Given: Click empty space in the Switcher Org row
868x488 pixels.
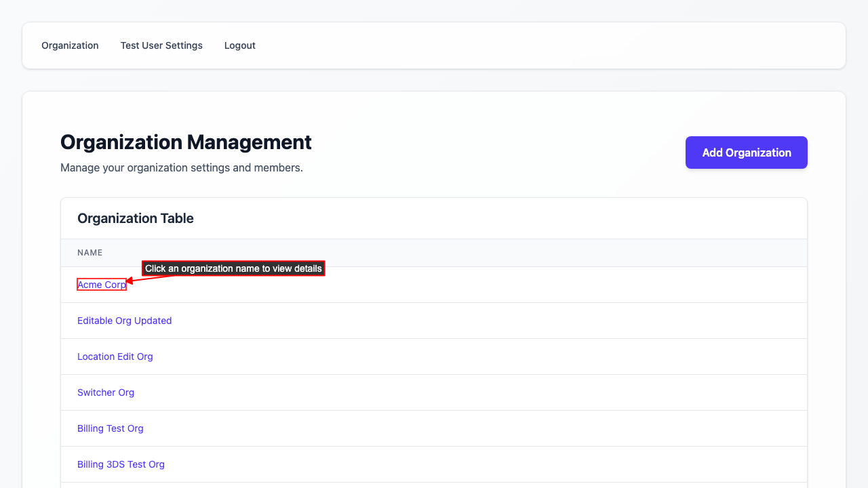Looking at the screenshot, I should 475,392.
